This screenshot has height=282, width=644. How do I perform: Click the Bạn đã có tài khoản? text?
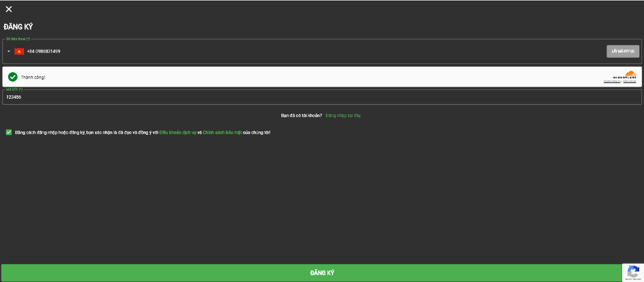click(x=301, y=116)
